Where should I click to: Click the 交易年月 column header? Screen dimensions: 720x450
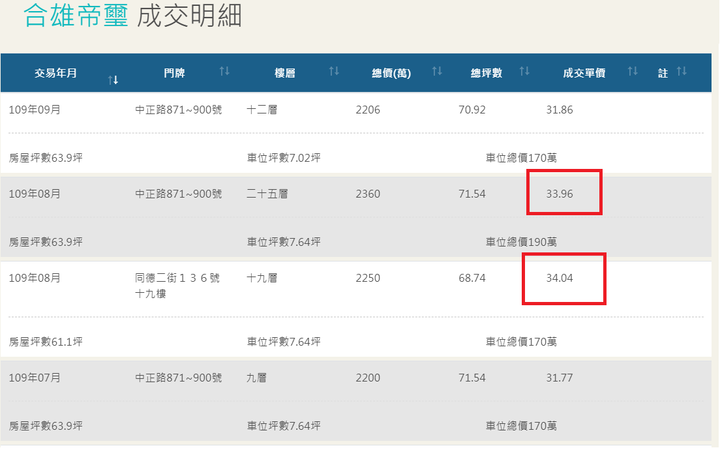[x=56, y=73]
